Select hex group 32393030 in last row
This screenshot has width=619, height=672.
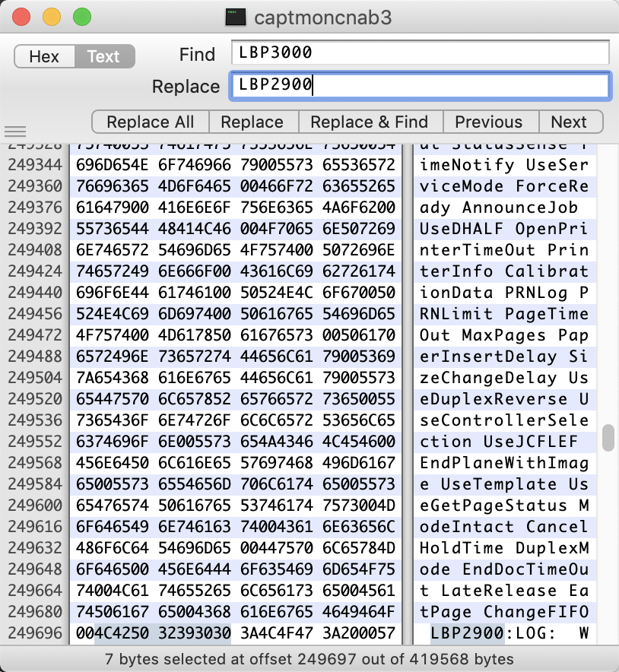click(195, 633)
